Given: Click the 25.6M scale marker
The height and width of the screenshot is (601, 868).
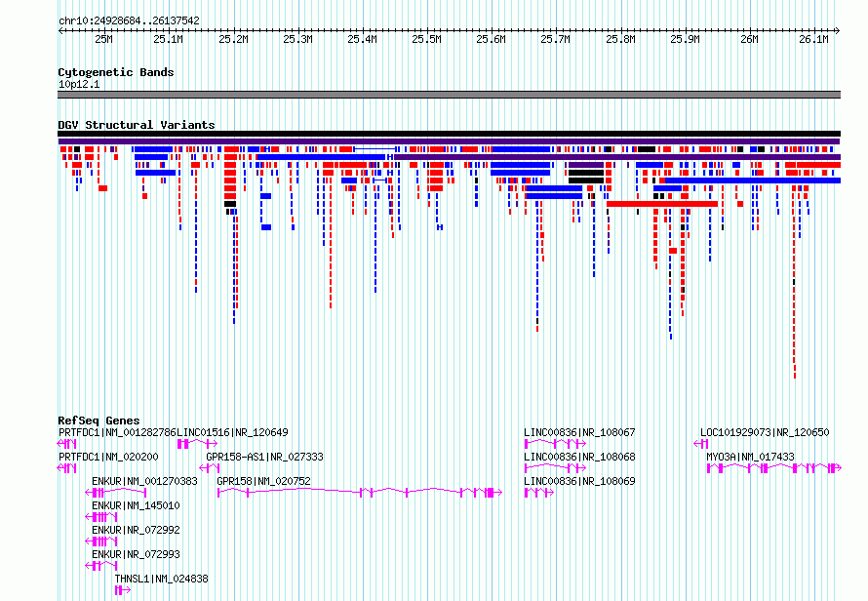Looking at the screenshot, I should pos(491,39).
